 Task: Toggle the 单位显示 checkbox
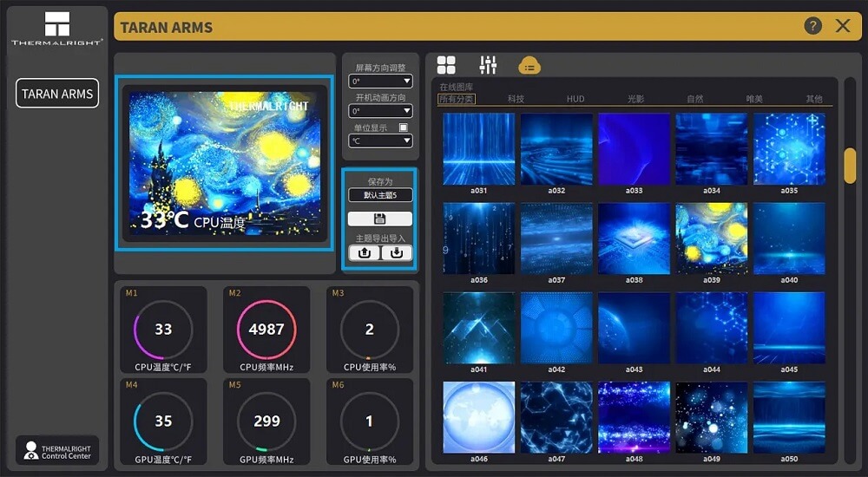tap(403, 127)
